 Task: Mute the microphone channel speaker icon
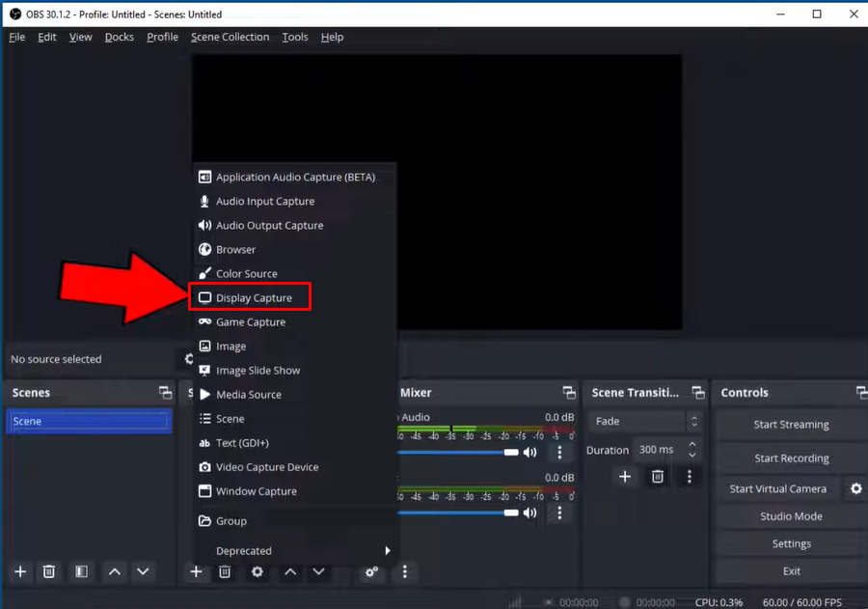(x=529, y=512)
